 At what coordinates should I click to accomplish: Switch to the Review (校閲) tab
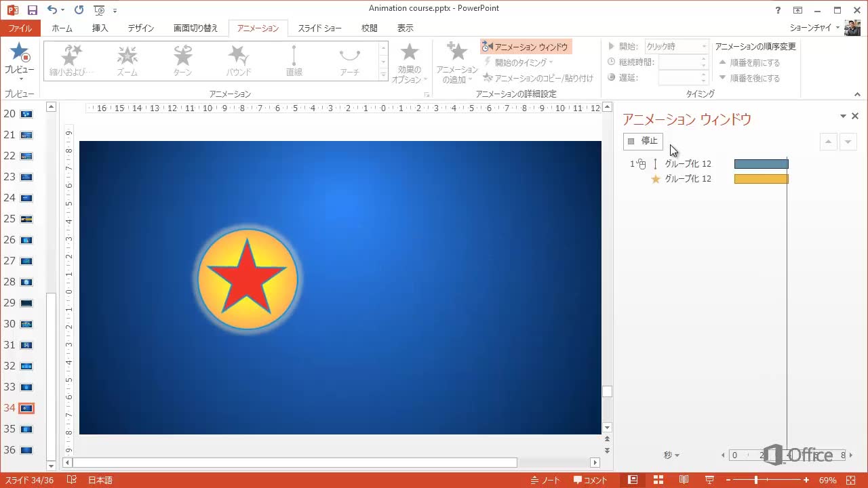pos(370,28)
